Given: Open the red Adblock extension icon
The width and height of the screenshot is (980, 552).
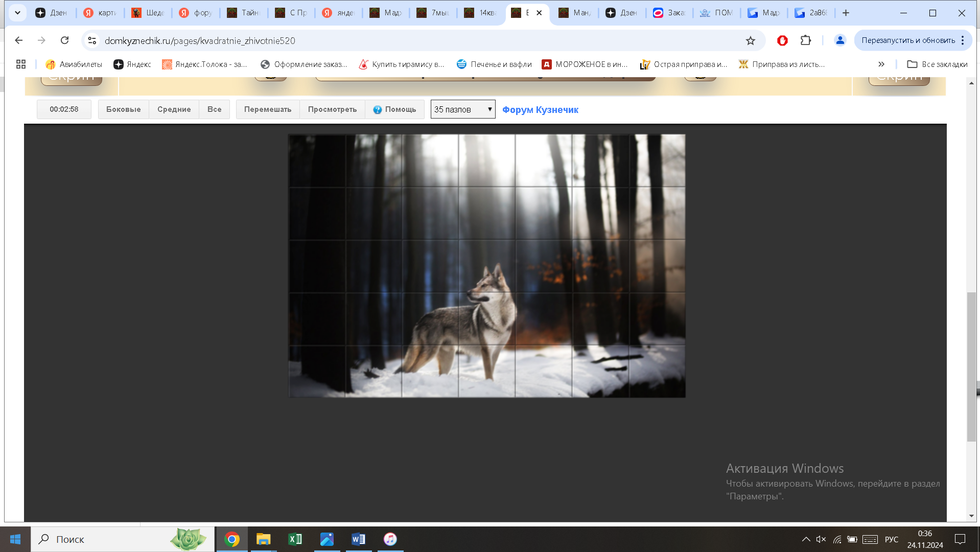Looking at the screenshot, I should tap(782, 40).
